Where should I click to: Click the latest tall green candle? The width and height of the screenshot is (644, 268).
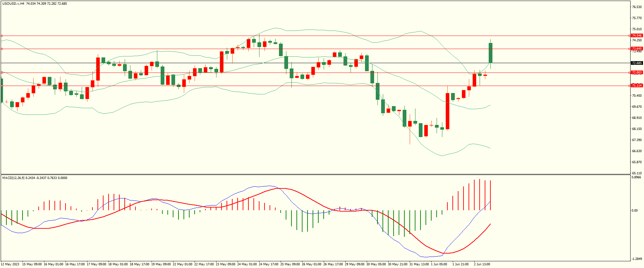490,53
